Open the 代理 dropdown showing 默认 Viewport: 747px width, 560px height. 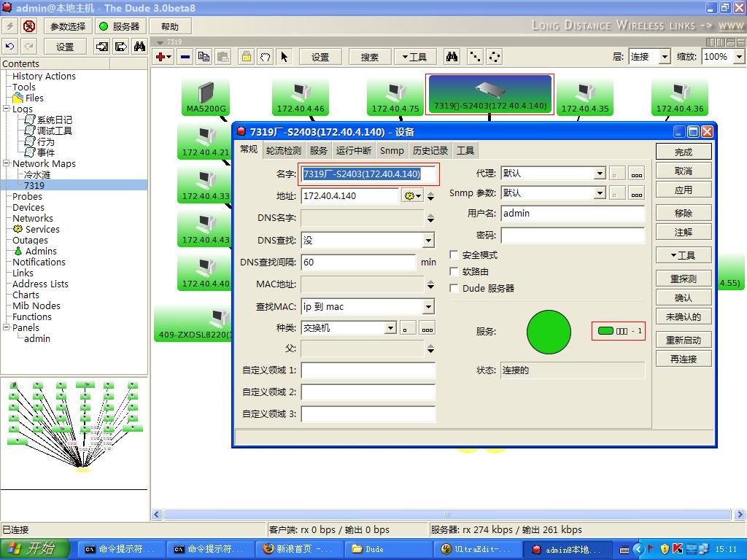click(601, 173)
